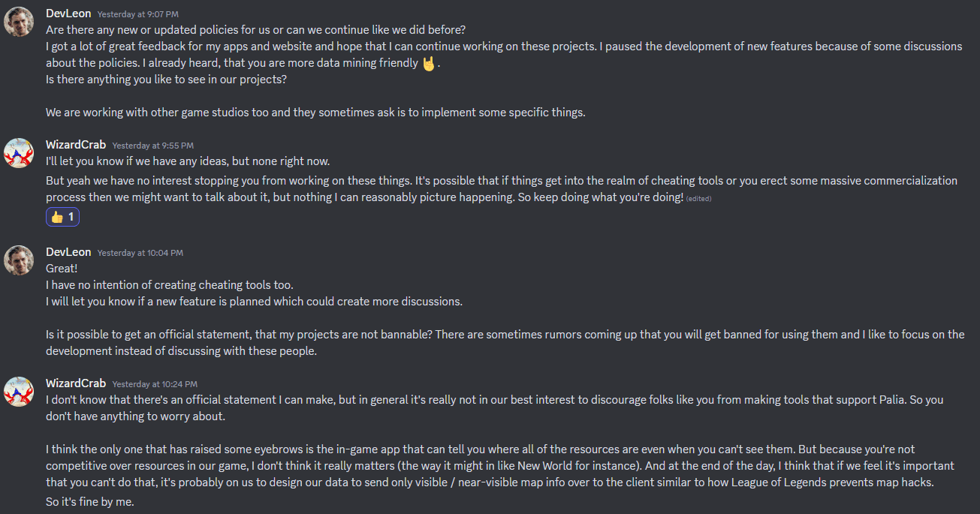Click the WizardCrab username at 9:55 PM
Image resolution: width=980 pixels, height=514 pixels.
[76, 145]
